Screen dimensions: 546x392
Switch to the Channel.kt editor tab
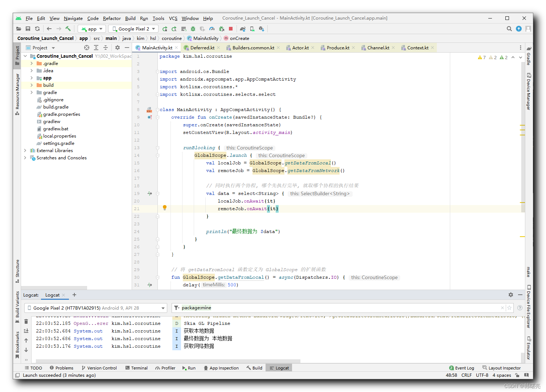(x=378, y=48)
